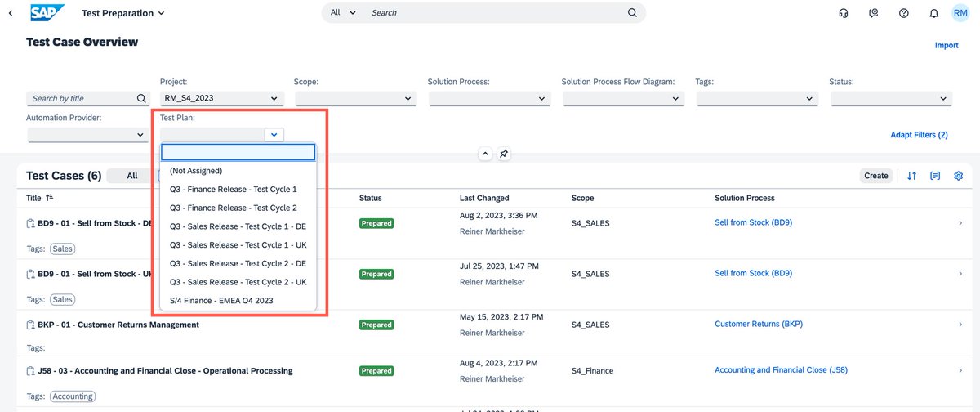Click the Scope column header

tap(582, 198)
